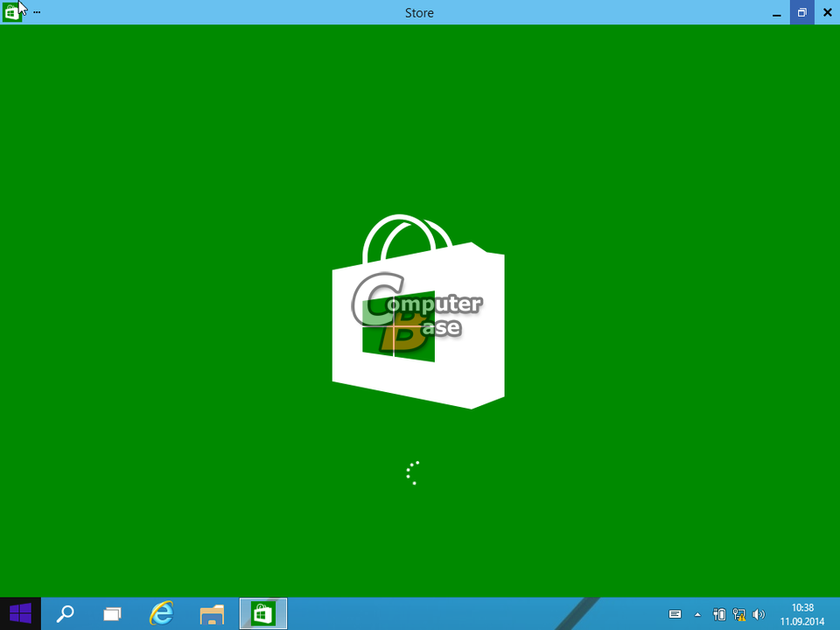Click the Store app icon in title bar

tap(10, 12)
